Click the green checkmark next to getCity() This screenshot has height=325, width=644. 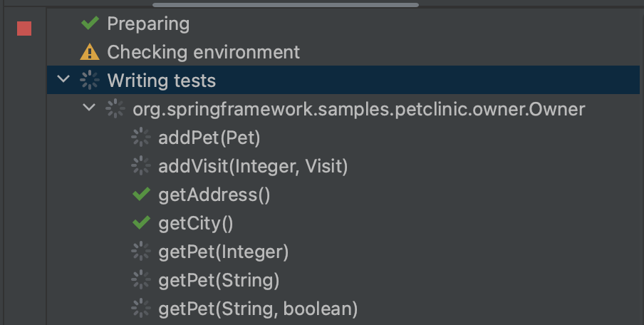click(141, 223)
